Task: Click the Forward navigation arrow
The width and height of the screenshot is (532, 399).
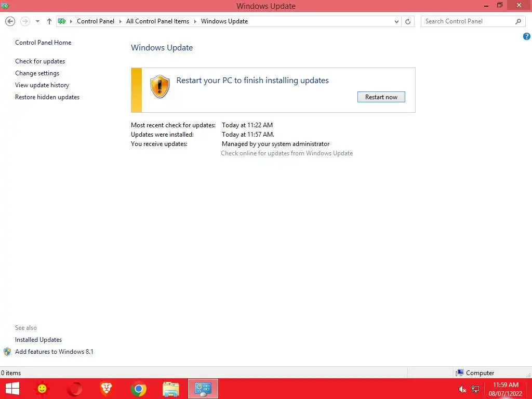Action: [25, 21]
